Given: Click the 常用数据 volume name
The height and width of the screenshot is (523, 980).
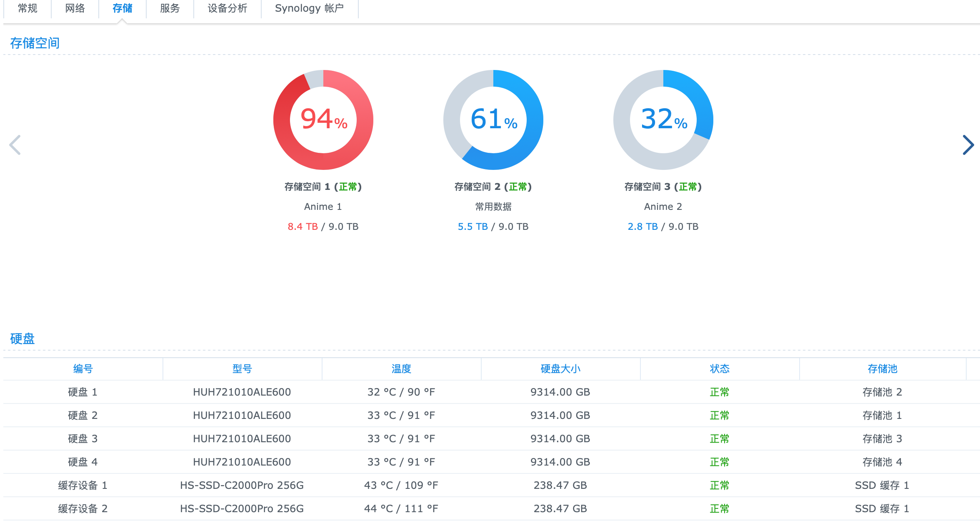Looking at the screenshot, I should click(493, 207).
